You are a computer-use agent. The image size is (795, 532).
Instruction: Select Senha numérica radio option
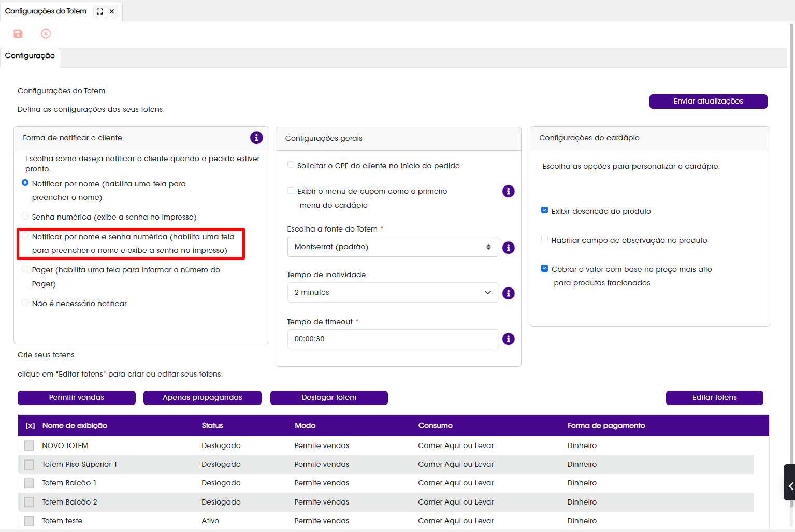click(x=25, y=216)
